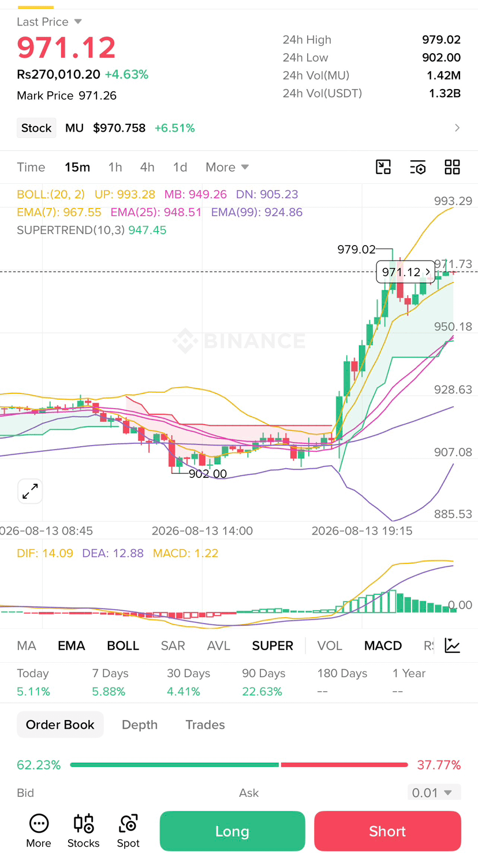Switch to 4h interval
Image resolution: width=478 pixels, height=868 pixels.
point(147,167)
